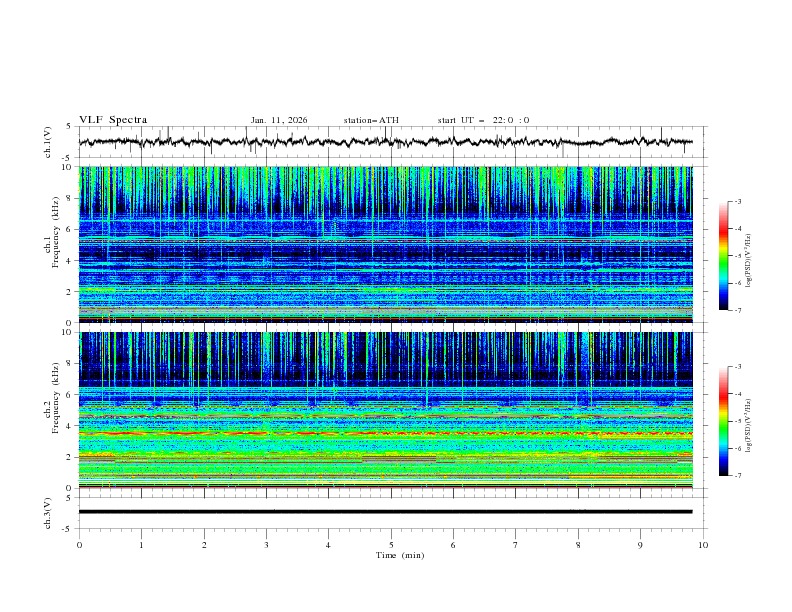Viewport: 792px width, 612px height.
Task: Click the ch.1 PSD color bar
Action: point(724,255)
